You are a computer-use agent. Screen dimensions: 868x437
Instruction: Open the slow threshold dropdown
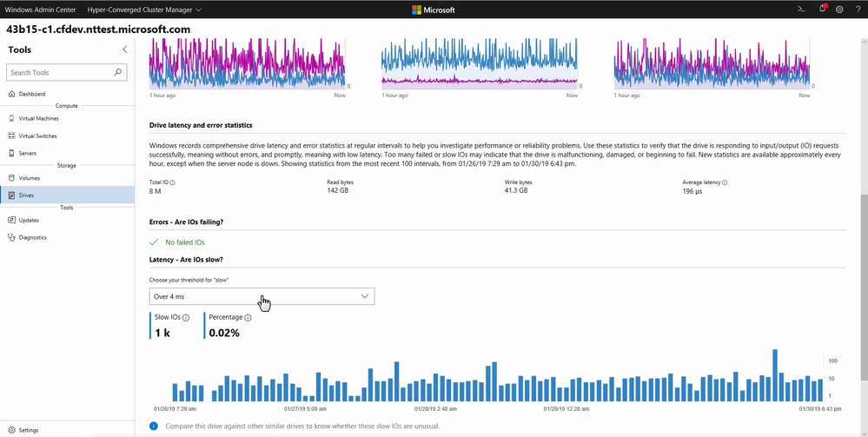262,296
